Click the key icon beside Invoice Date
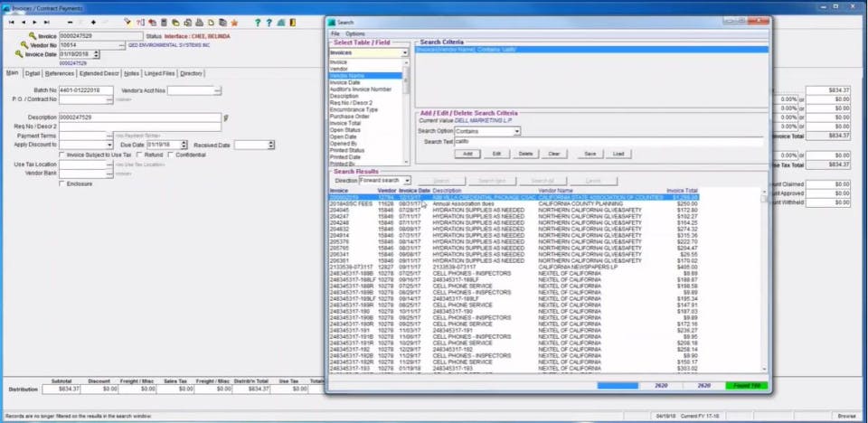 click(x=19, y=54)
